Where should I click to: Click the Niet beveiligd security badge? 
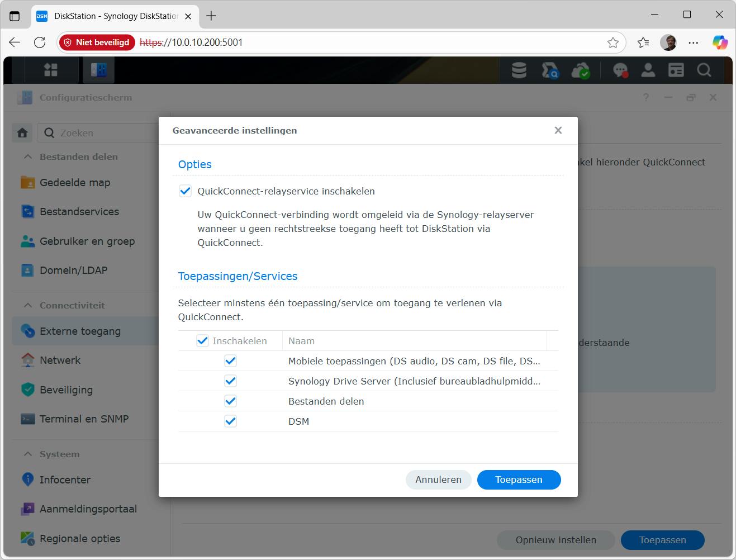tap(97, 42)
